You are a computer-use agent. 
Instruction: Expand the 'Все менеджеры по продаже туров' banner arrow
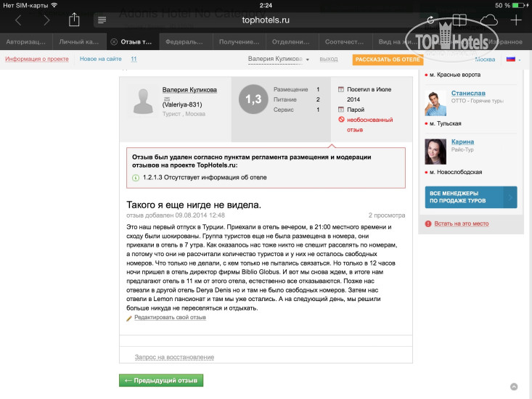tap(511, 197)
